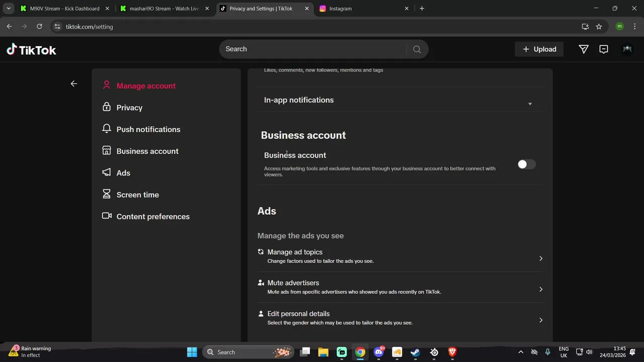Expand the In-app notifications section
This screenshot has height=362, width=644.
click(x=530, y=104)
